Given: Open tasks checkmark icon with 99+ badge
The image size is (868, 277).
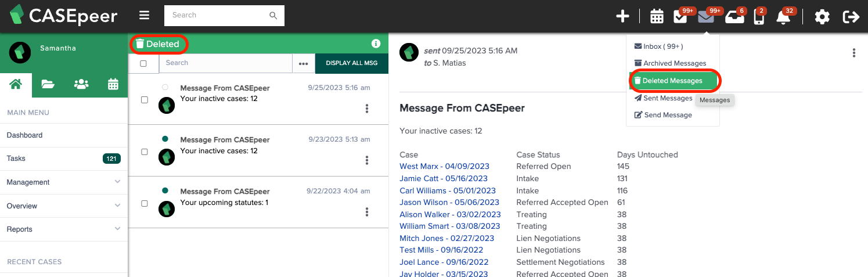Looking at the screenshot, I should pos(680,17).
